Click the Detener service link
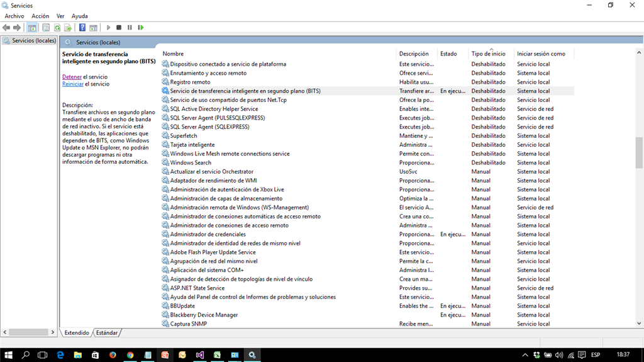The image size is (644, 362). click(x=72, y=77)
